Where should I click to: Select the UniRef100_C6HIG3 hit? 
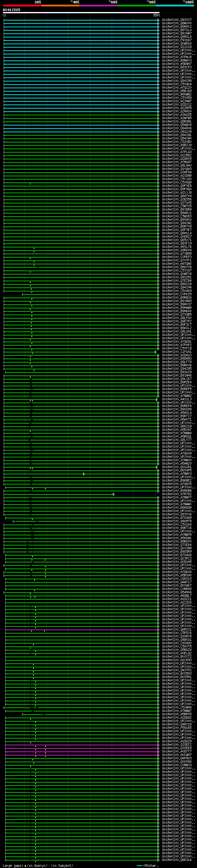click(176, 579)
